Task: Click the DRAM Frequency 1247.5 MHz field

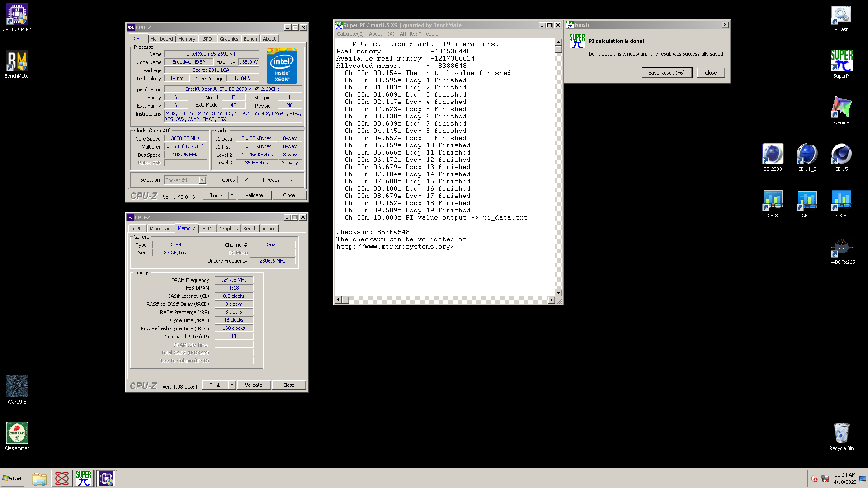Action: coord(234,280)
